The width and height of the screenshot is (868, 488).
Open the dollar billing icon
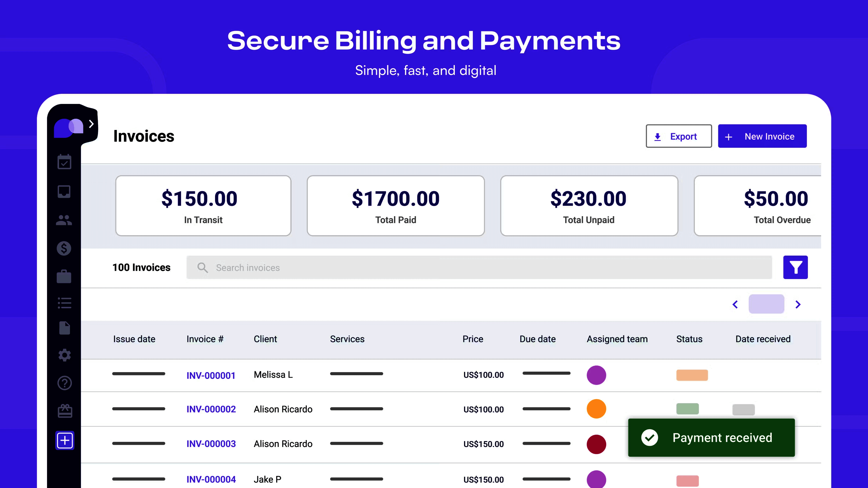[x=64, y=249]
